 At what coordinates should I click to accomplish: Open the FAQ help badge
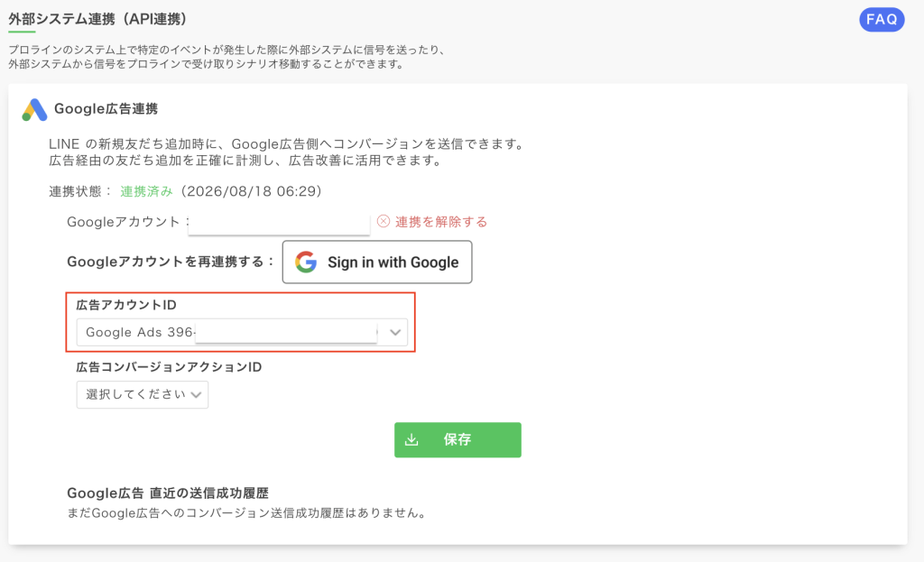882,20
